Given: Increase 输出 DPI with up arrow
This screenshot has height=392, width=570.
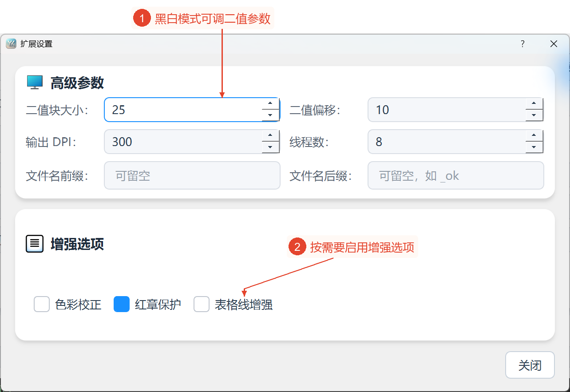Looking at the screenshot, I should point(270,136).
